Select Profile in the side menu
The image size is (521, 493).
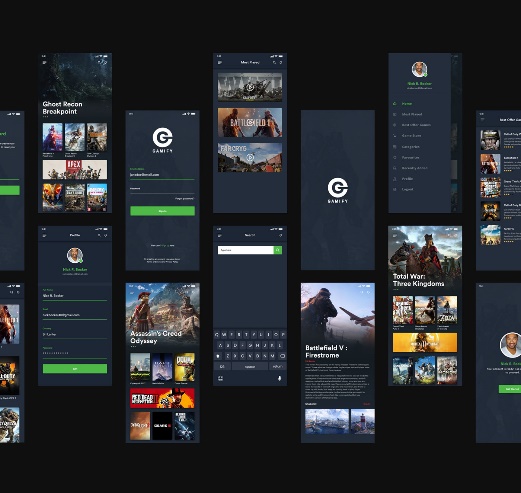coord(407,179)
